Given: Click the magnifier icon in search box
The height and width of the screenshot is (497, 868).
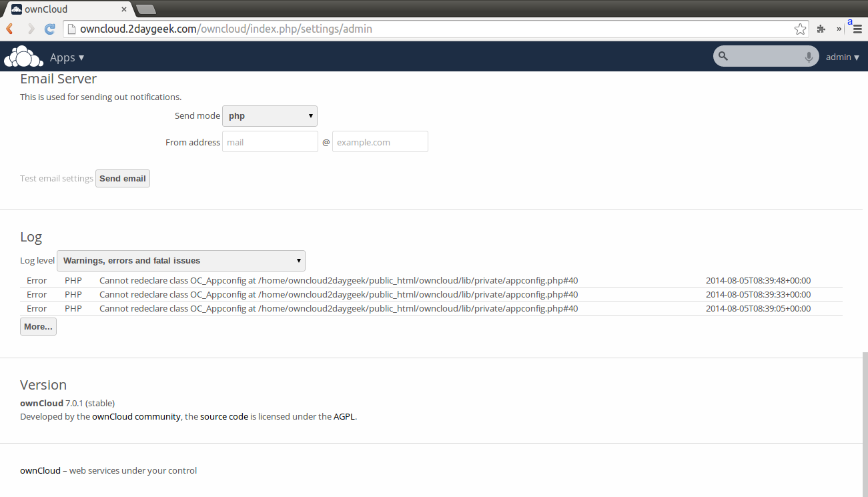Looking at the screenshot, I should (x=723, y=57).
